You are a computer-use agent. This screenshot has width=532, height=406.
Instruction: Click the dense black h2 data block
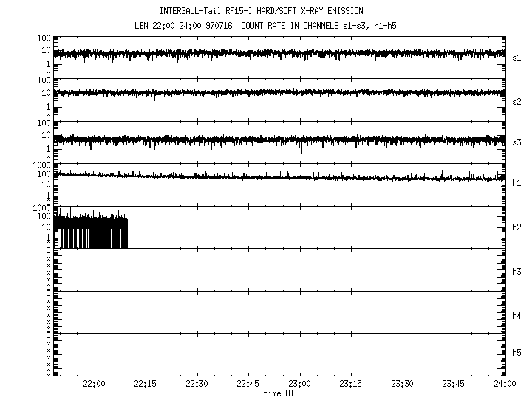click(90, 233)
